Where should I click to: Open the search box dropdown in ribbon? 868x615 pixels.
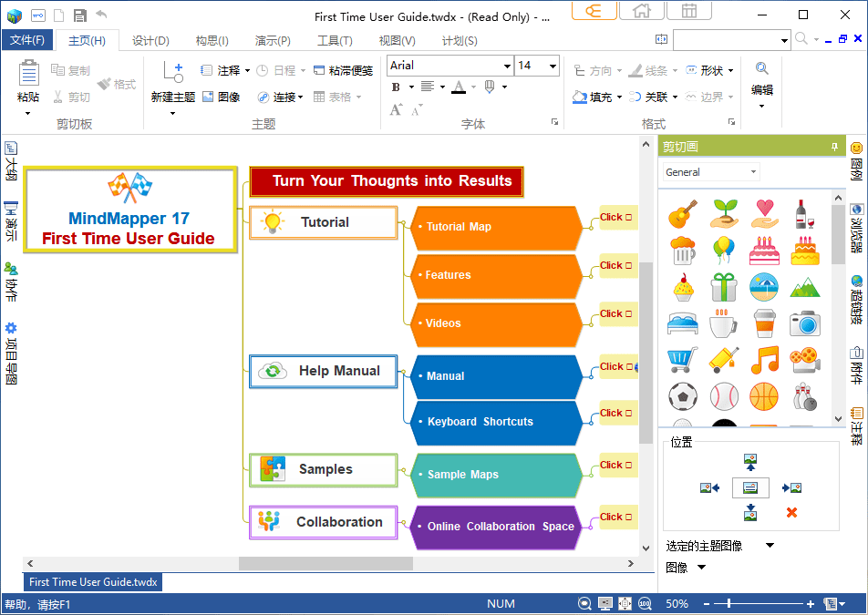coord(784,40)
